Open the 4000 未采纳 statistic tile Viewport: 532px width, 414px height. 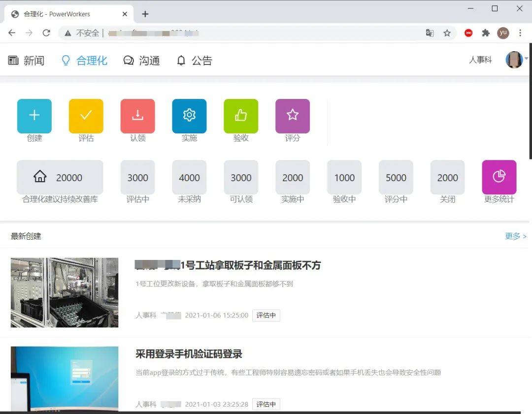pyautogui.click(x=189, y=177)
